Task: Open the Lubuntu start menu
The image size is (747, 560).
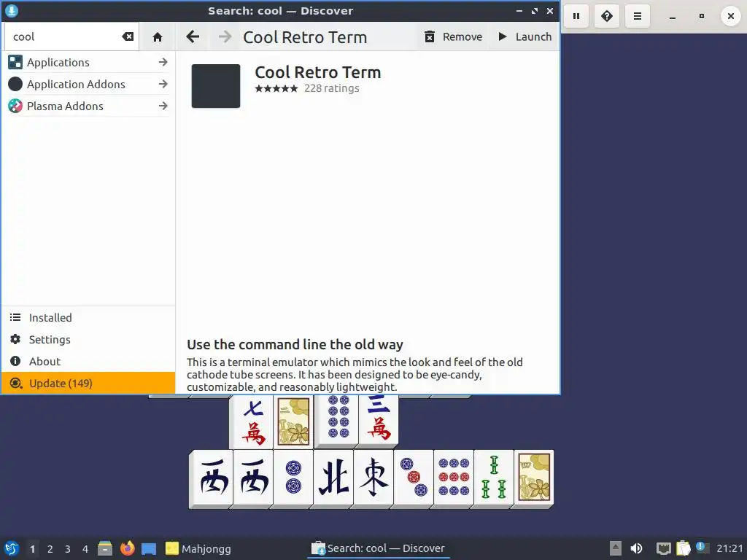Action: coord(12,548)
